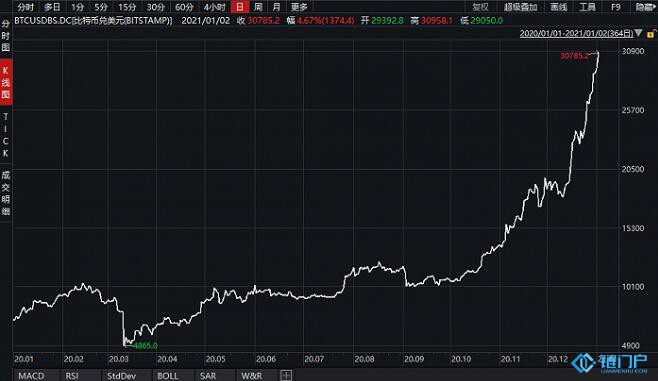Open TICK view in left sidebar
Screen dimensions: 658x381
pos(5,135)
